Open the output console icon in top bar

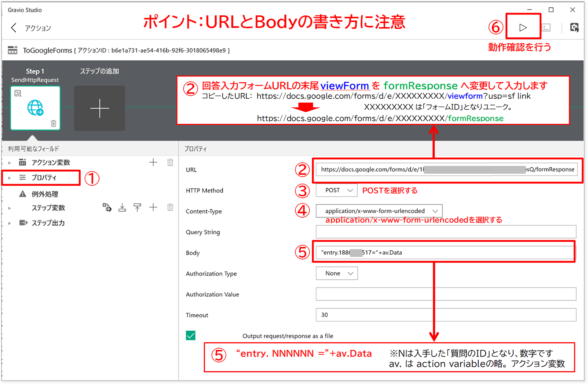pyautogui.click(x=546, y=27)
